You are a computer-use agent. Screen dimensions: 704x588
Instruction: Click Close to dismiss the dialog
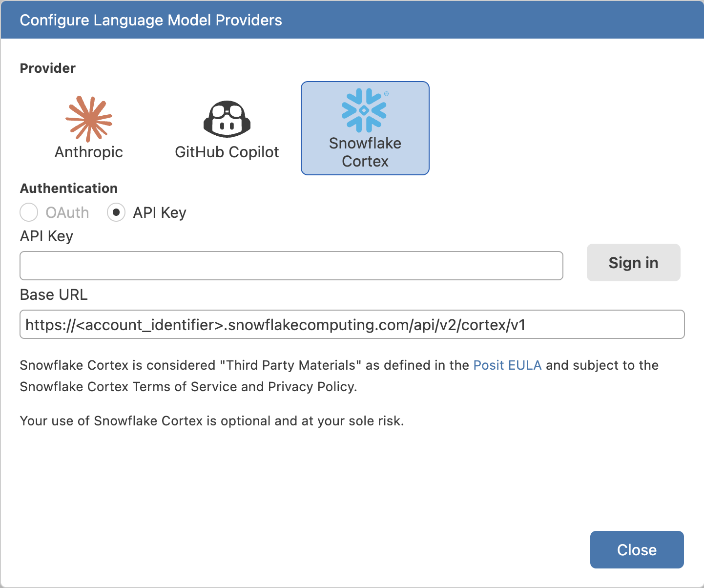point(637,549)
